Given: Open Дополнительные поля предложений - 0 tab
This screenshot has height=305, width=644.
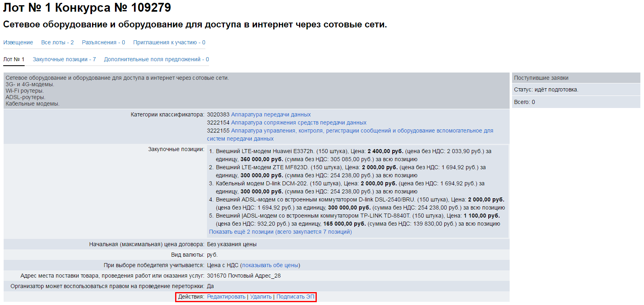Looking at the screenshot, I should click(156, 59).
